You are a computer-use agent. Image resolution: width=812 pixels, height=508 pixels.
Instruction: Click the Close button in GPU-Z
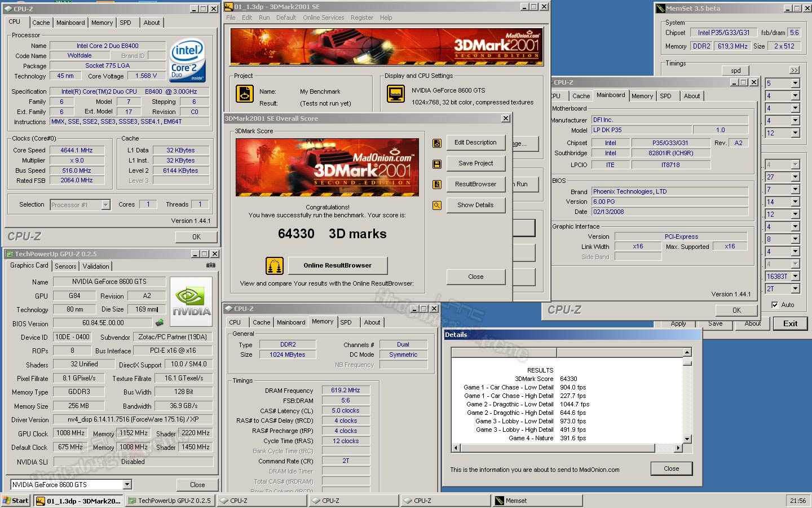coord(197,485)
